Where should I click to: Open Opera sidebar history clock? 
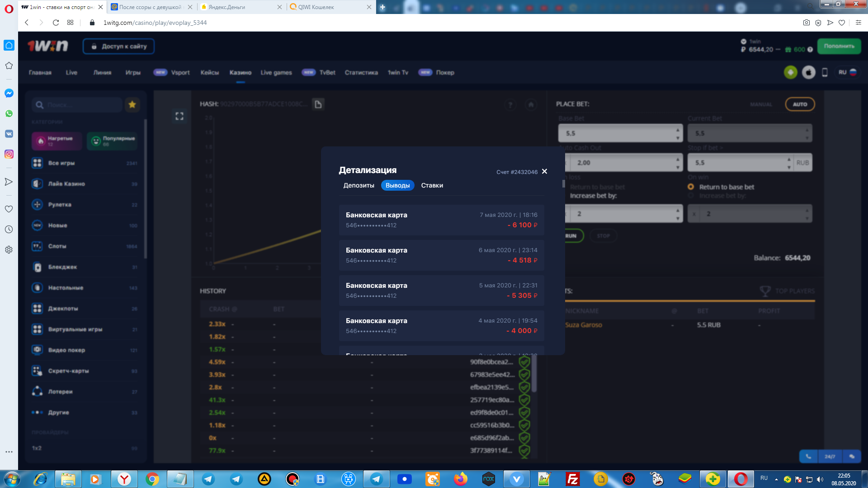tap(9, 230)
